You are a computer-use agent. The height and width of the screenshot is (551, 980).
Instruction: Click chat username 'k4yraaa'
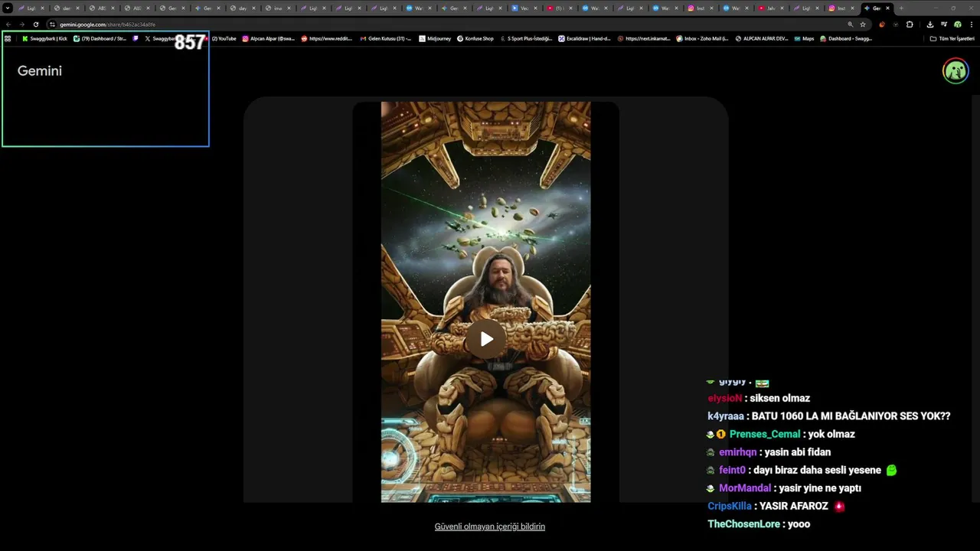[x=726, y=416]
